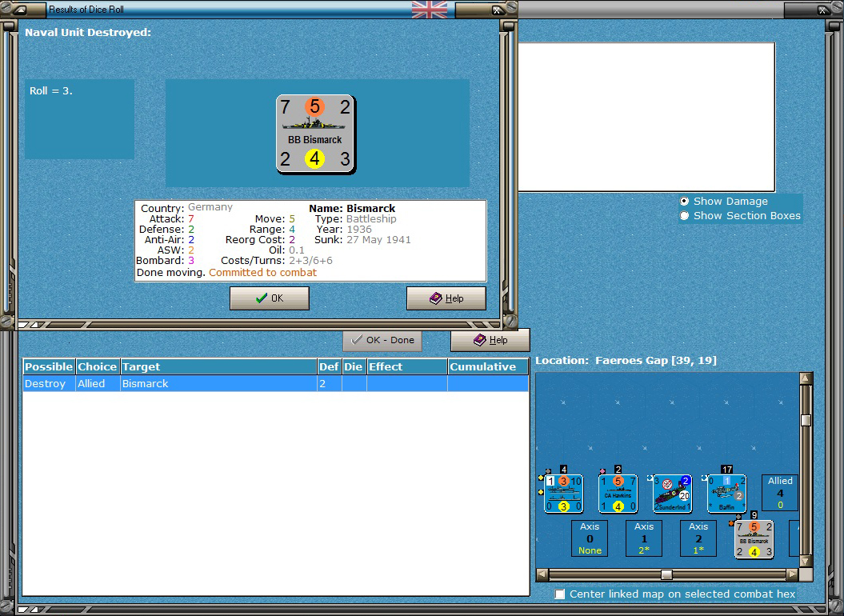Click the right arrow of hex view horizontal scrollbar
Image resolution: width=844 pixels, height=616 pixels.
(x=792, y=574)
